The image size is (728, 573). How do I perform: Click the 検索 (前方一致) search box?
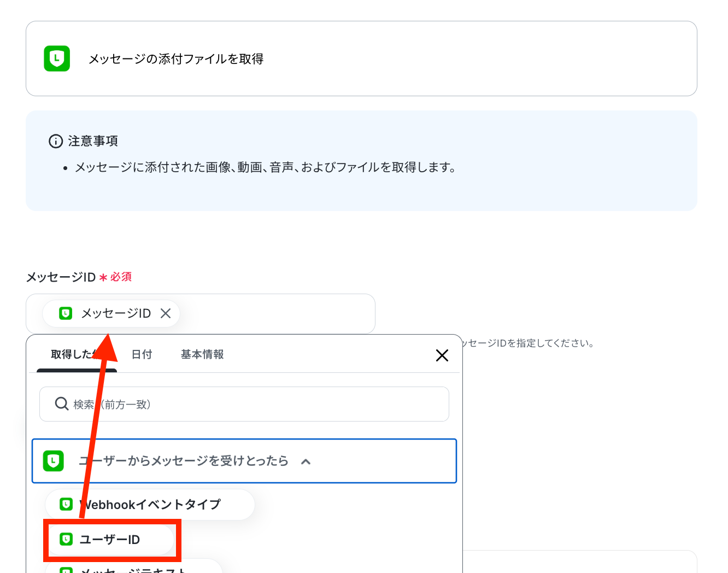click(244, 404)
